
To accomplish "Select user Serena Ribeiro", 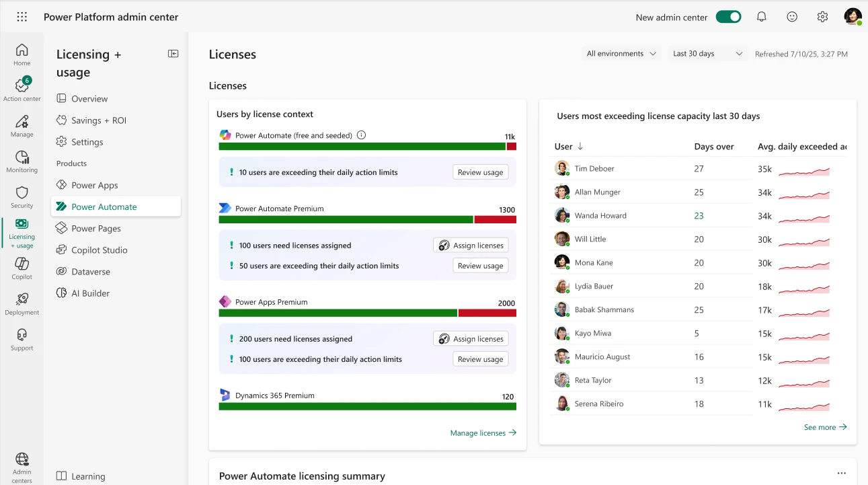I will click(x=598, y=404).
